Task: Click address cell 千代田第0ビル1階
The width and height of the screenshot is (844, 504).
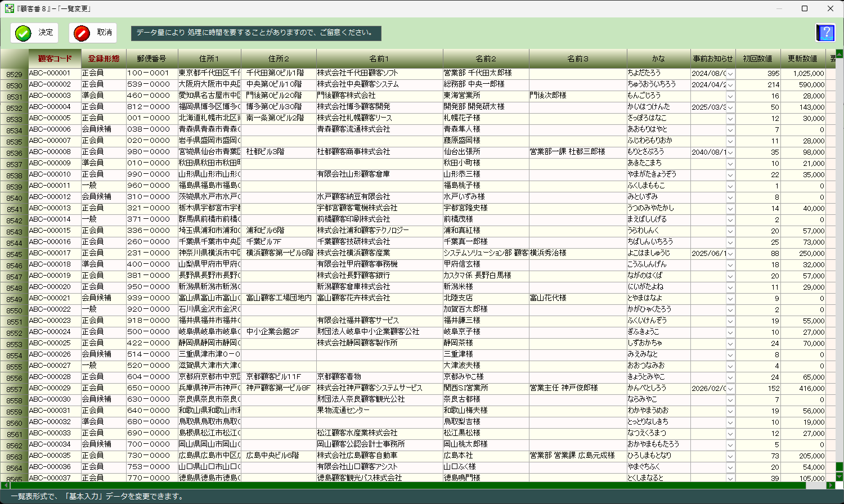Action: (x=279, y=73)
